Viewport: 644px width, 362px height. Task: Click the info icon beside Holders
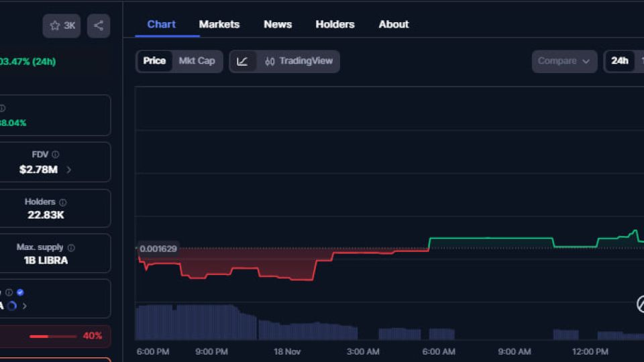coord(63,202)
